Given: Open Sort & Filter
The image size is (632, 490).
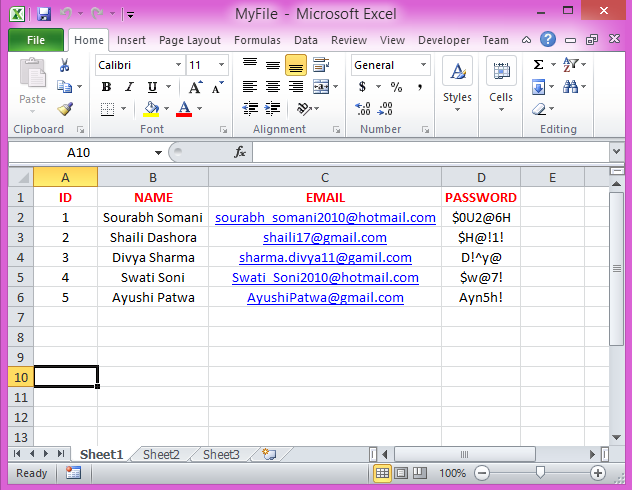Looking at the screenshot, I should pyautogui.click(x=570, y=64).
